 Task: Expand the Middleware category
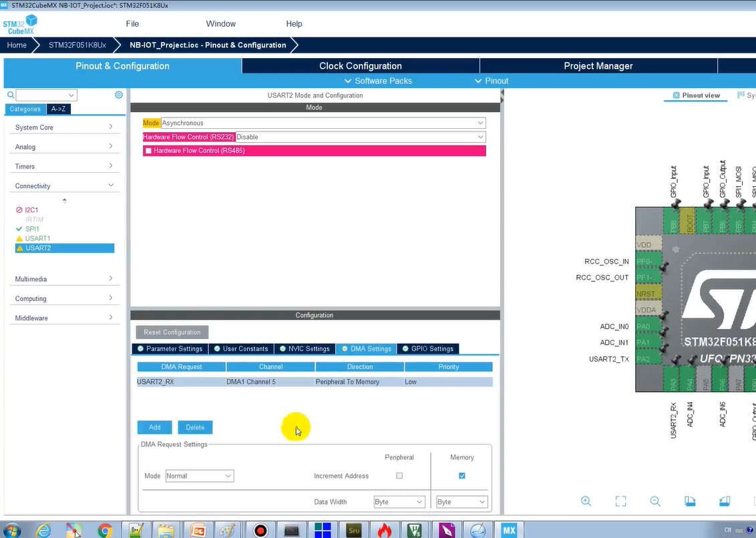[64, 318]
